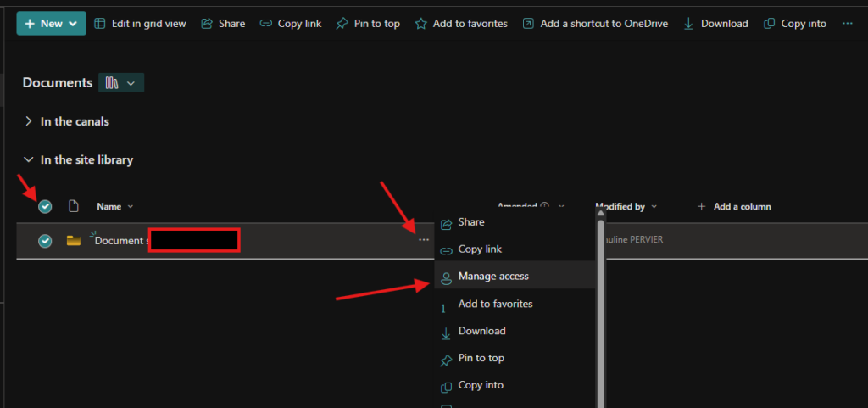Click the Copy link chain icon in toolbar

pos(266,24)
